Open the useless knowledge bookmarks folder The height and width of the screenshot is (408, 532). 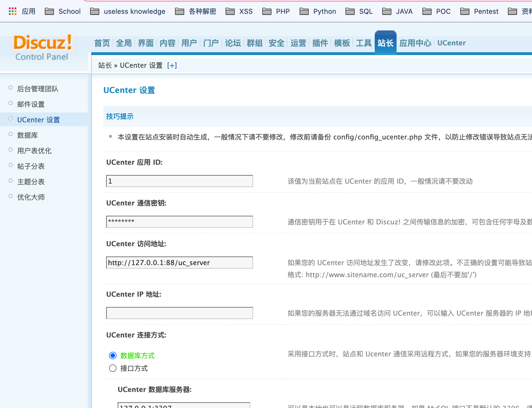coord(128,11)
